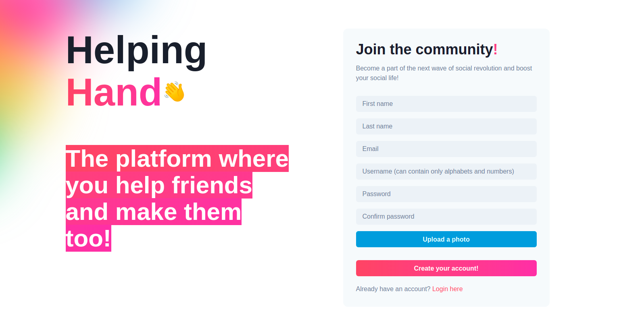Select the Last name input
The image size is (644, 331).
coord(446,126)
